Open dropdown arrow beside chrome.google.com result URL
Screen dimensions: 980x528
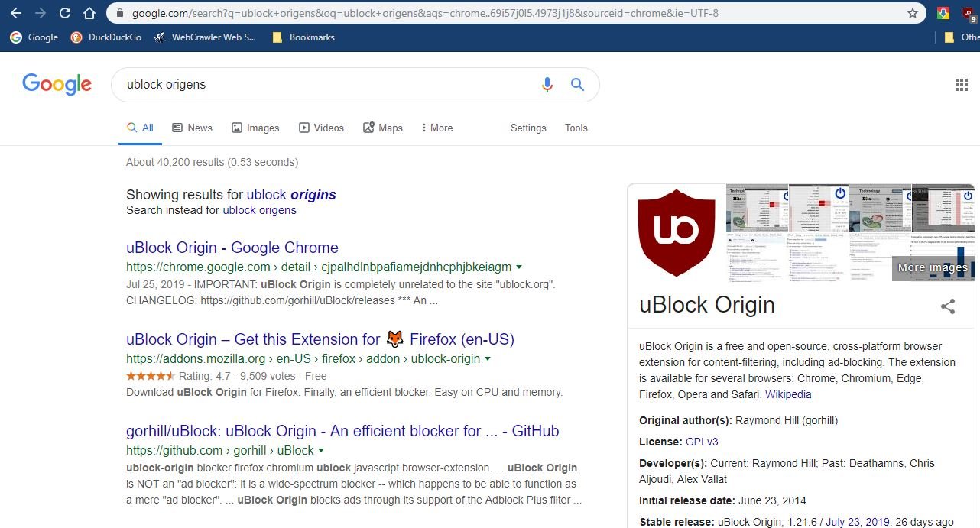tap(520, 267)
